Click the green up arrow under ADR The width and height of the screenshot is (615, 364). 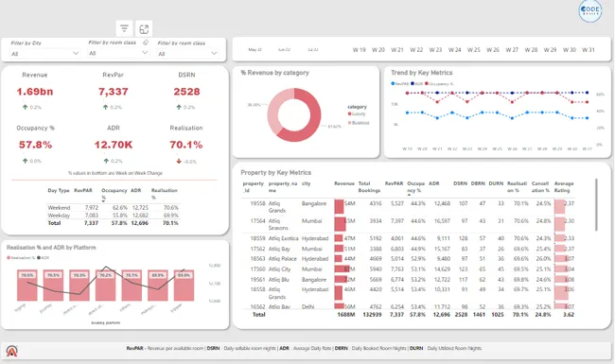[106, 161]
